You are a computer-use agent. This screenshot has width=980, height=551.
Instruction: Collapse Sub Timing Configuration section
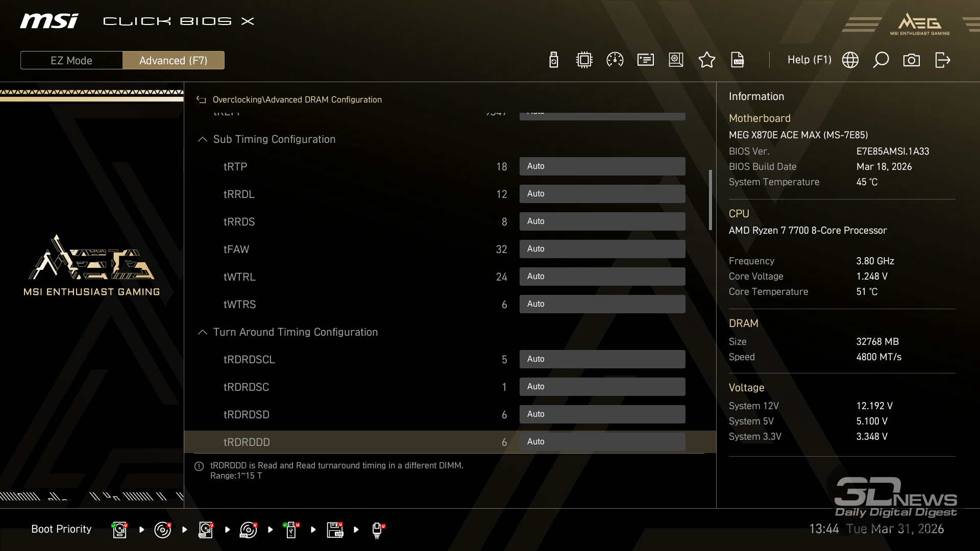coord(203,139)
